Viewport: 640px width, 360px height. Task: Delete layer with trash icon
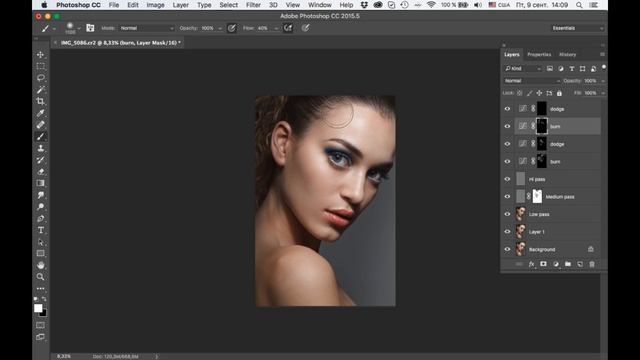(x=592, y=264)
